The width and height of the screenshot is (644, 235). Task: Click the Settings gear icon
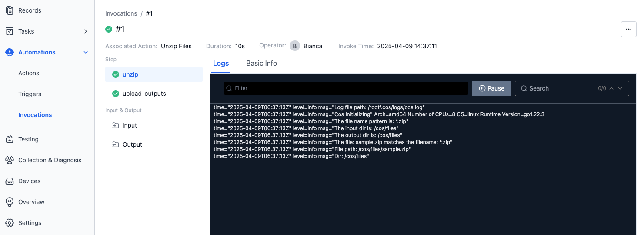click(x=10, y=223)
